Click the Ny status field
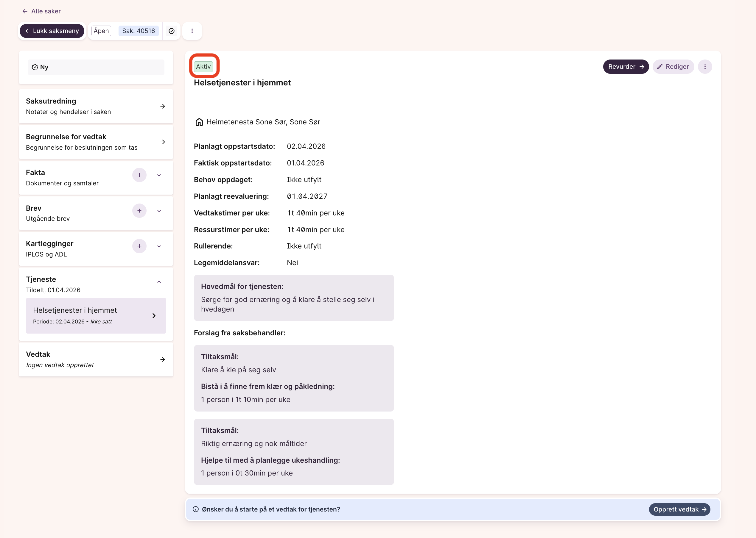Screen dimensions: 756x538 96,67
